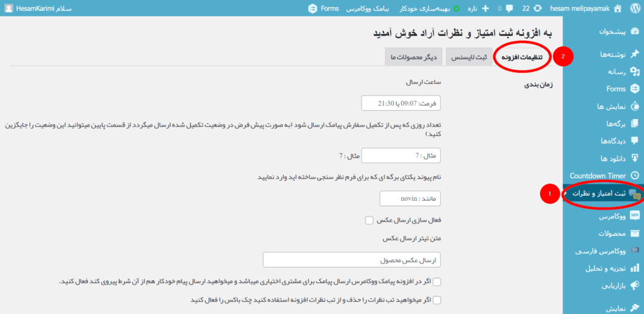Open the updates icon showing 22
Viewport: 644px width, 314px height.
pyautogui.click(x=537, y=8)
